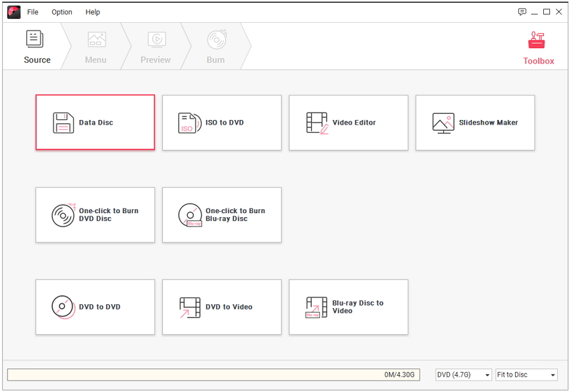
Task: Open the Toolbox panel
Action: click(538, 48)
